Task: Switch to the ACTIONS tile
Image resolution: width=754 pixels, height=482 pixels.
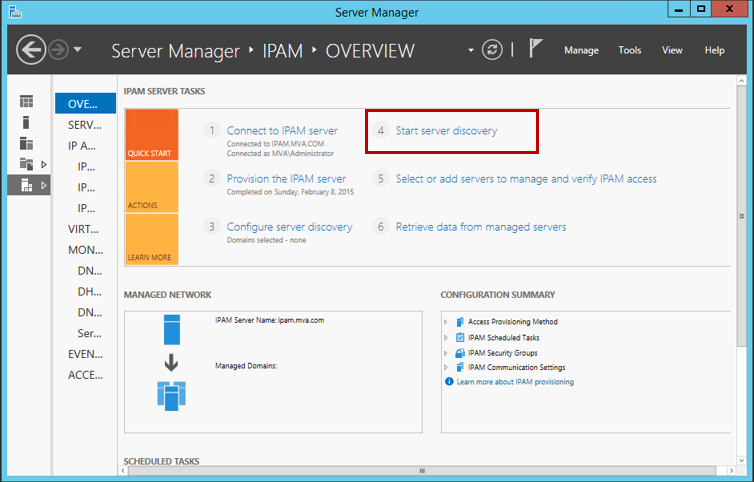Action: [x=151, y=188]
